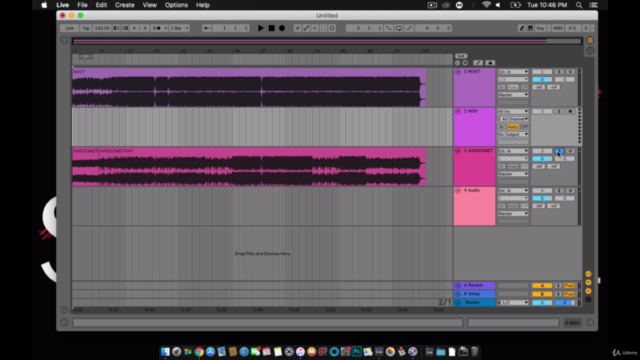Fold the 3 AWESOMET track

tap(458, 151)
